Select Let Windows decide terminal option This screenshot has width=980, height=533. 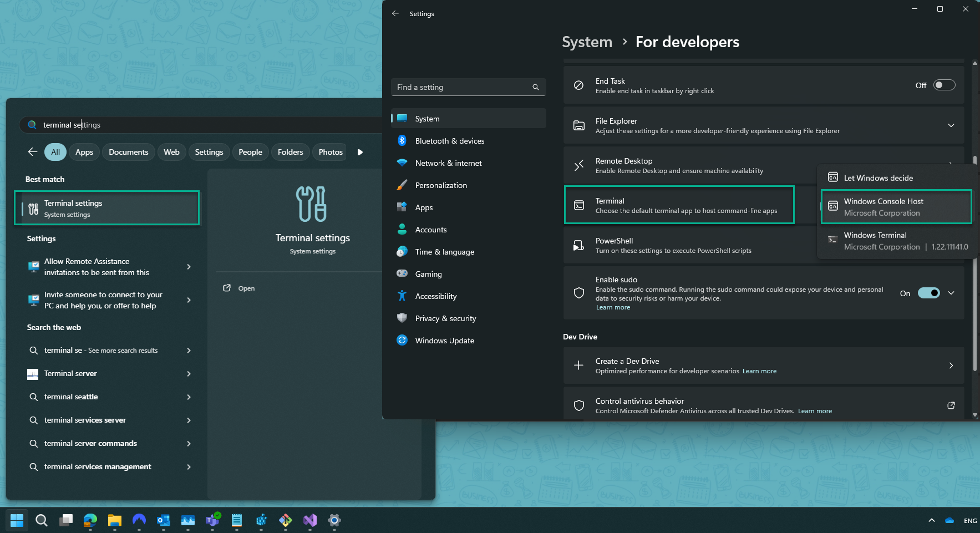tap(896, 178)
